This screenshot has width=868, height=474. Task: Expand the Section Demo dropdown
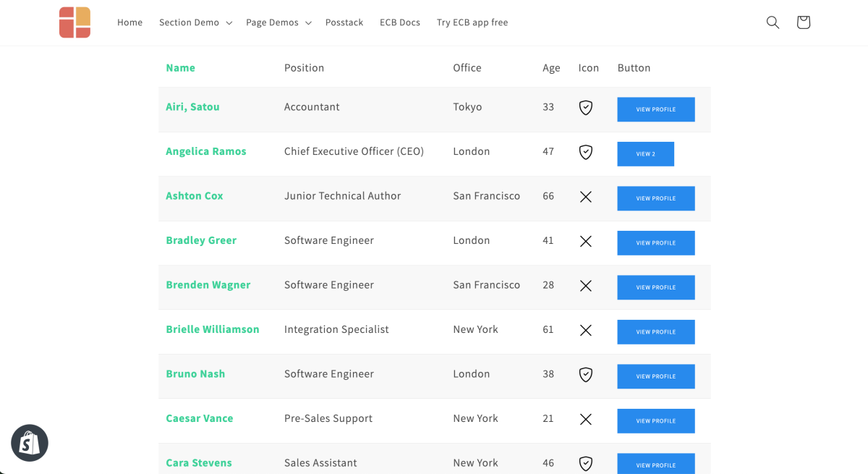pyautogui.click(x=195, y=22)
